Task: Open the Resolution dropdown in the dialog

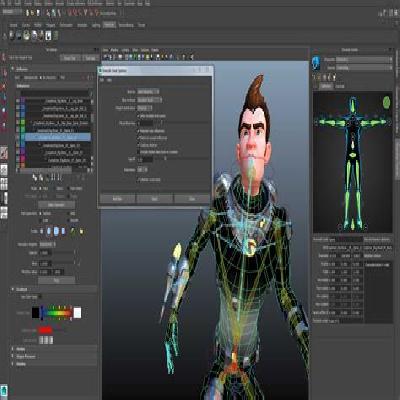Action: 143,170
